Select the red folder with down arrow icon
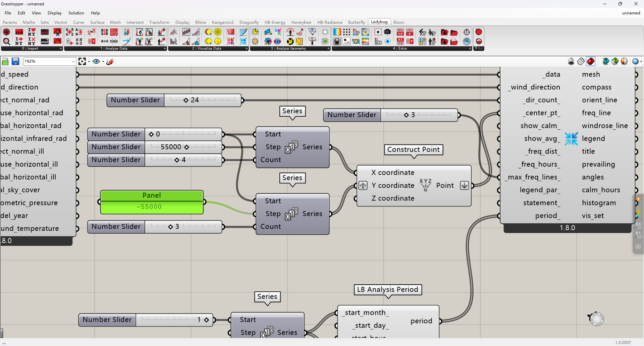This screenshot has height=346, width=644. pos(444,32)
